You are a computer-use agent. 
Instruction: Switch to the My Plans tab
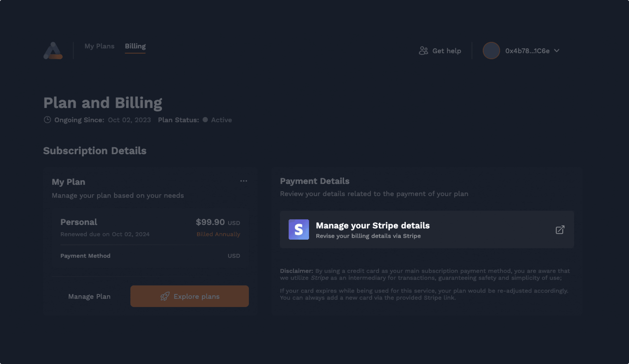point(99,46)
